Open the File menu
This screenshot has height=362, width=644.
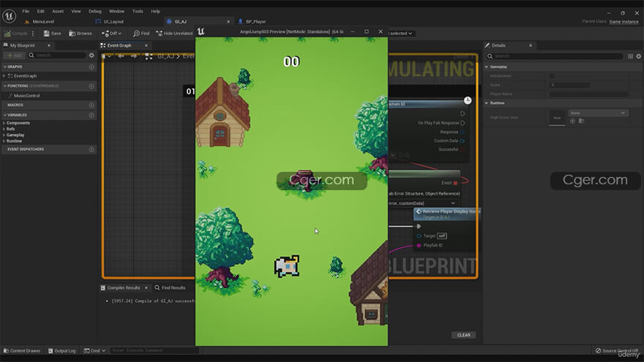pos(26,11)
